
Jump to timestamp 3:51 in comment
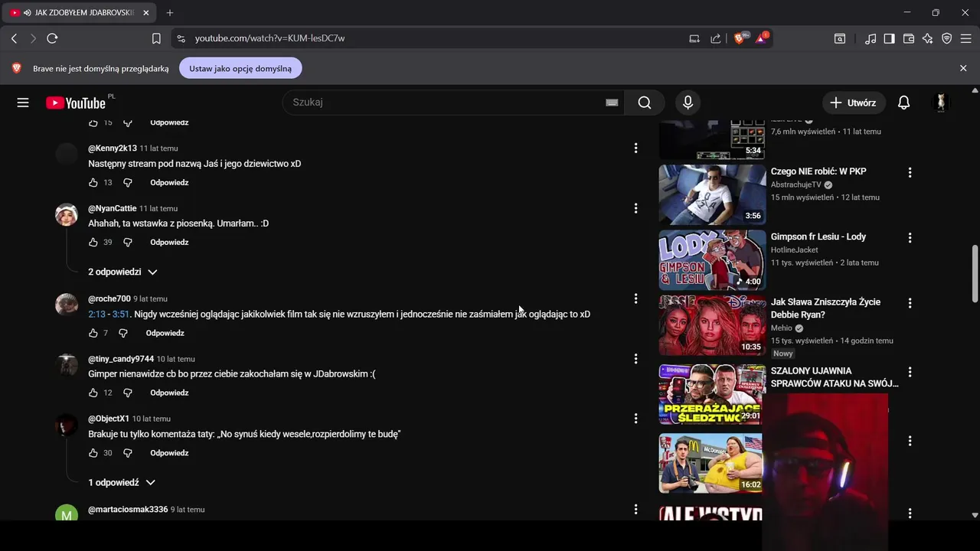coord(121,314)
